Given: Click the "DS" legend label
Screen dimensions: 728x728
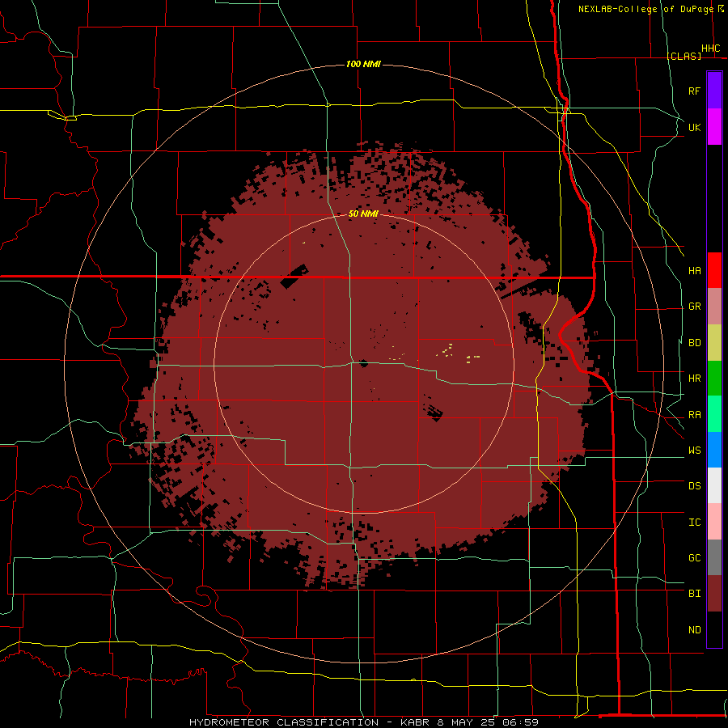Looking at the screenshot, I should click(694, 486).
